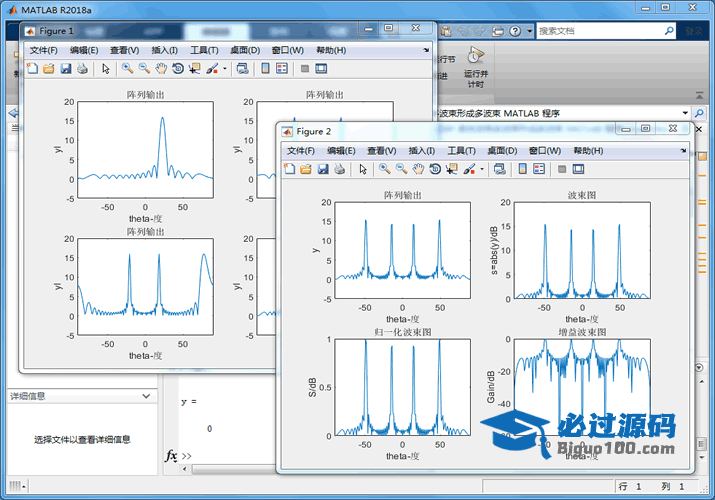This screenshot has height=500, width=715.
Task: Select Zoom Out tool in Figure 2 toolbar
Action: coord(401,169)
